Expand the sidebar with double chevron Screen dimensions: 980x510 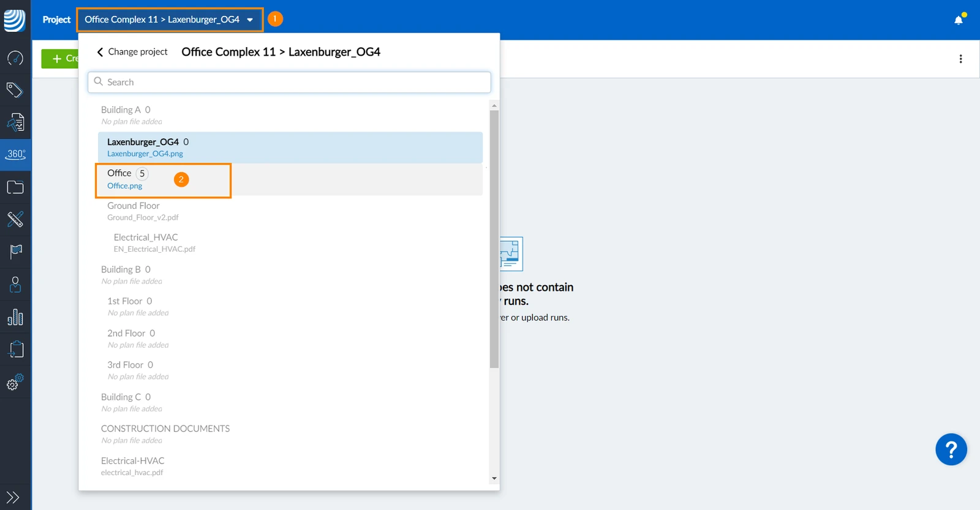[13, 497]
